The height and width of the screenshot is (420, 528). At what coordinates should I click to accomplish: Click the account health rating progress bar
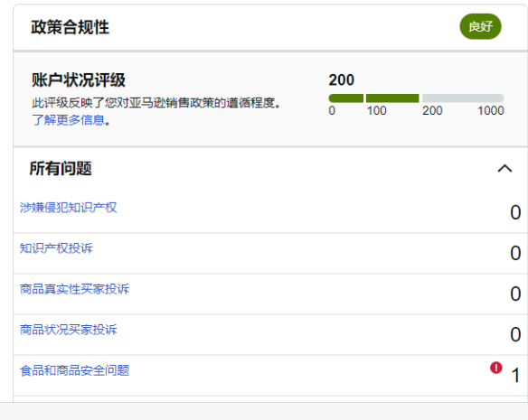416,98
